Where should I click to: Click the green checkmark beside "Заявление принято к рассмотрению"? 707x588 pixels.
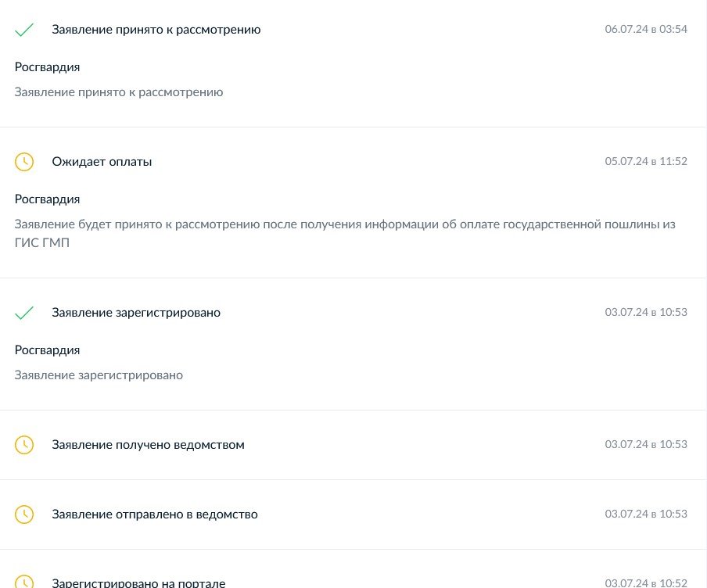pyautogui.click(x=24, y=30)
